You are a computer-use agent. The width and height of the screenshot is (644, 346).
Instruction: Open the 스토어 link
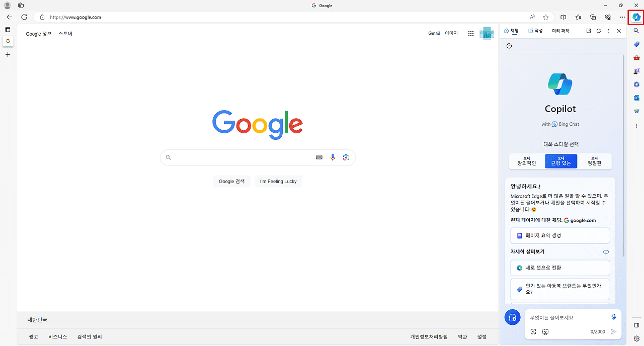point(65,34)
